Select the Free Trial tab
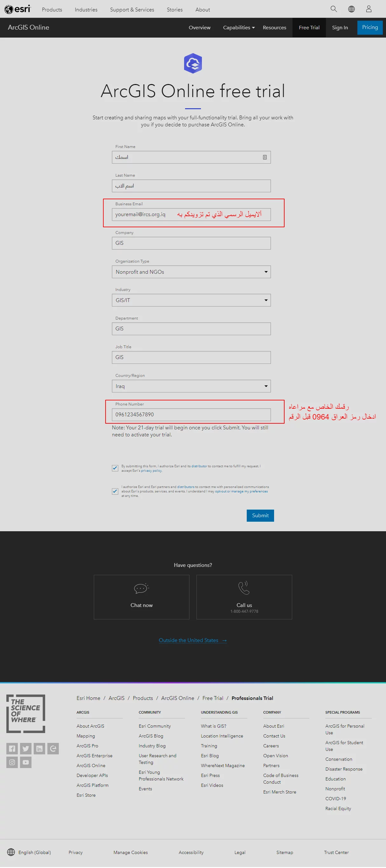This screenshot has width=386, height=868. 309,28
